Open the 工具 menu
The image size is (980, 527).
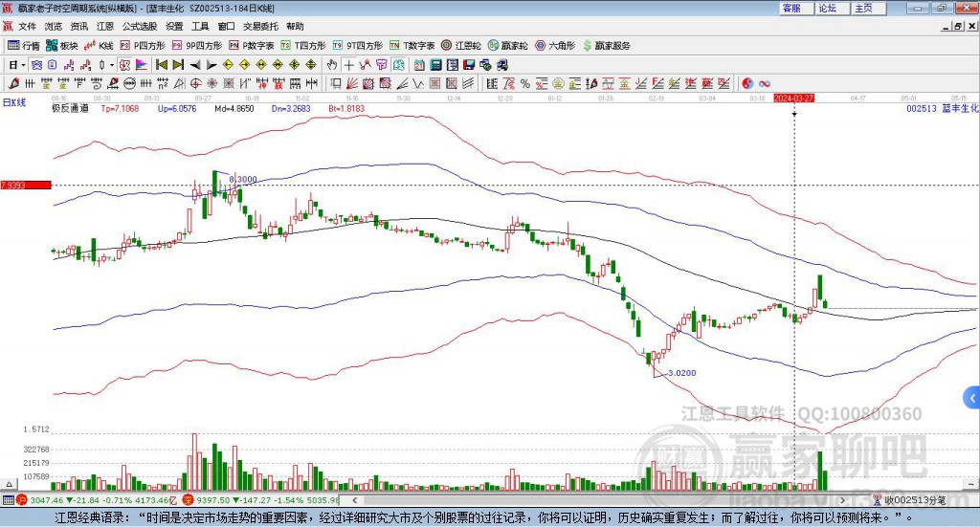200,26
